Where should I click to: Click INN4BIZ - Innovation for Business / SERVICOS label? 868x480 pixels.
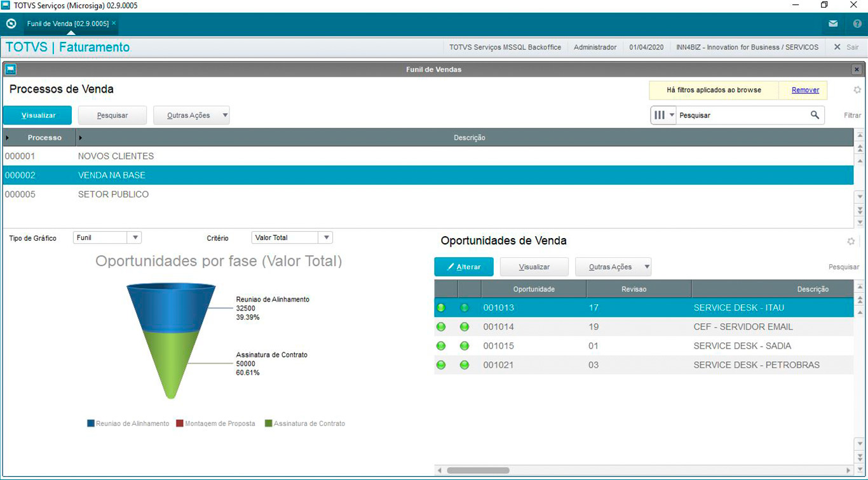tap(747, 47)
